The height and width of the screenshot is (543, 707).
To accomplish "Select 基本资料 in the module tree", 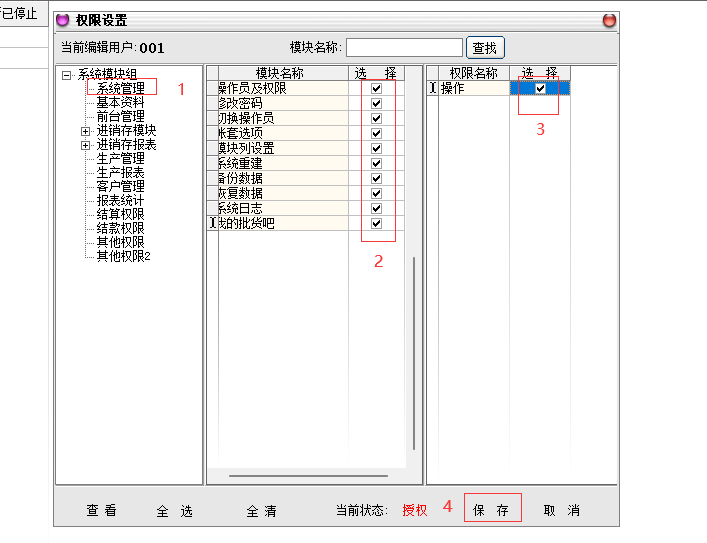I will [x=121, y=102].
